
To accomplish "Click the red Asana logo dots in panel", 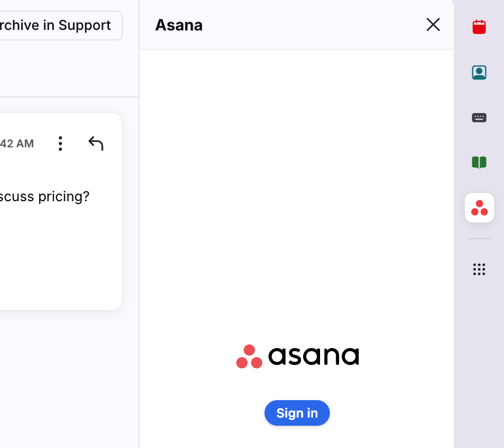I will click(249, 357).
